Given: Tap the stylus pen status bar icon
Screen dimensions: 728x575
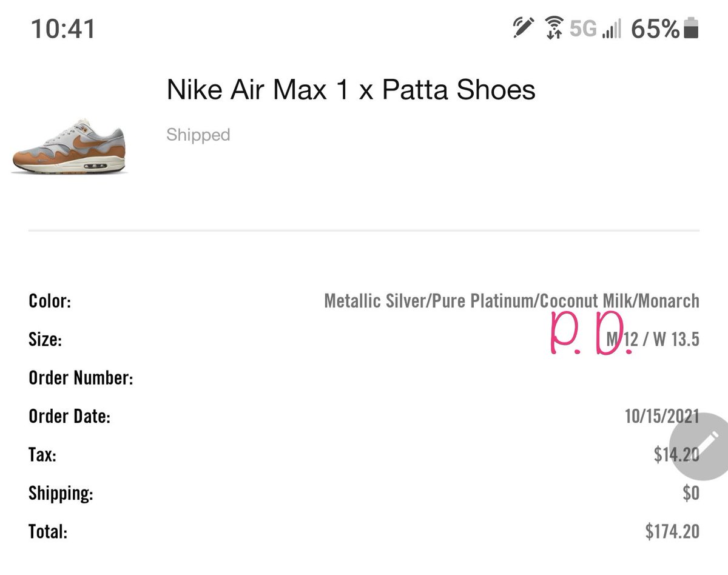Looking at the screenshot, I should (x=523, y=28).
